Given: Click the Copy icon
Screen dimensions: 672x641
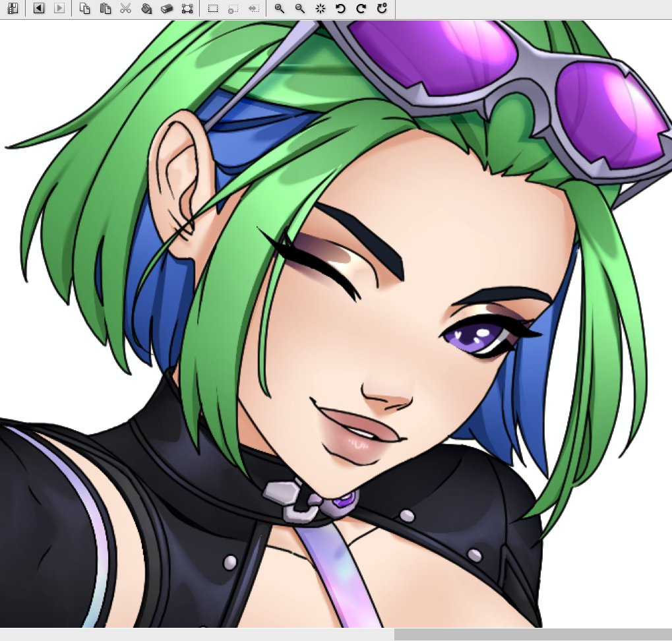Looking at the screenshot, I should pos(85,8).
